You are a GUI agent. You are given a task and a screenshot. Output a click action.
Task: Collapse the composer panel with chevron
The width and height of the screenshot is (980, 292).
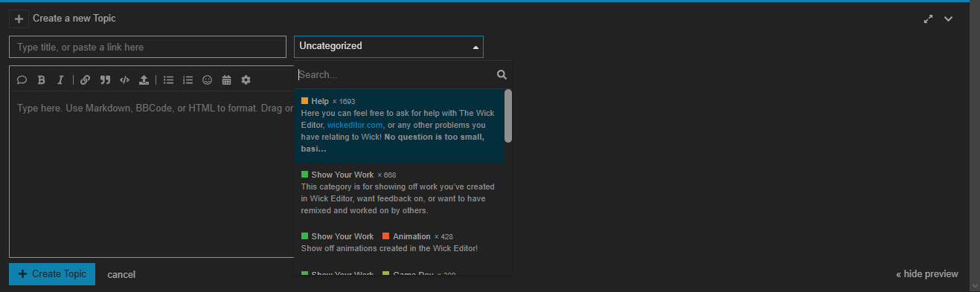point(949,19)
